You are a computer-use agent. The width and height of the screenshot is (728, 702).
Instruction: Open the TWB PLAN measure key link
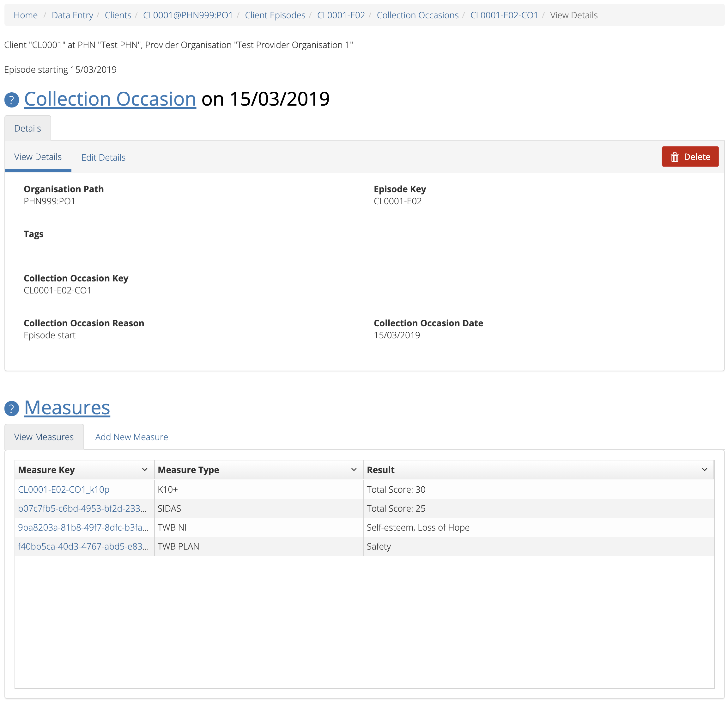(x=83, y=546)
